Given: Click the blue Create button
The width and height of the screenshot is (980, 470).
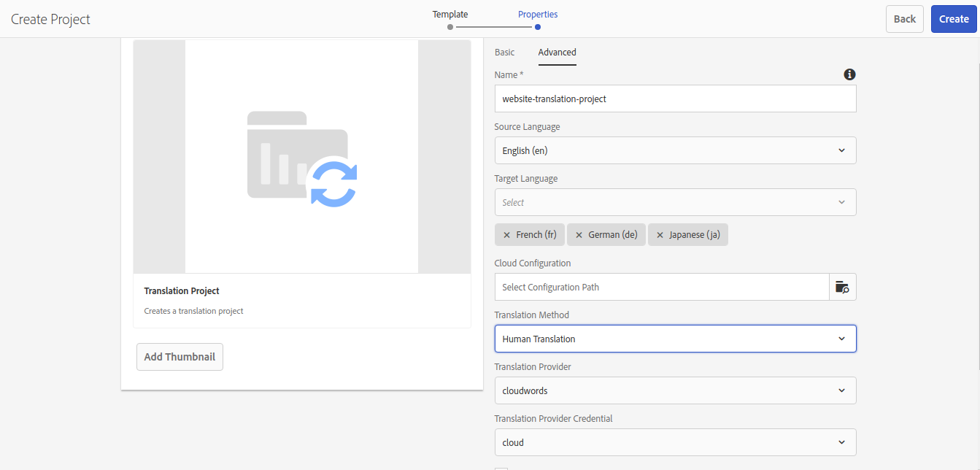Looking at the screenshot, I should 954,19.
